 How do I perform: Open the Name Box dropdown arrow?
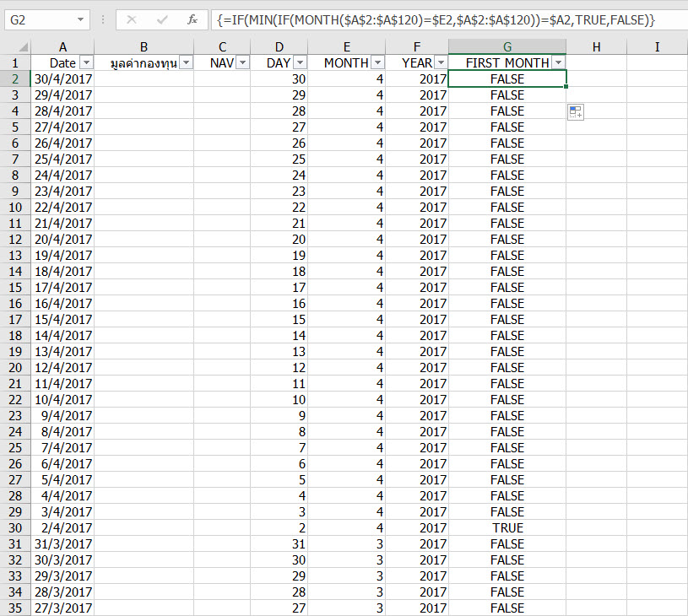click(80, 19)
